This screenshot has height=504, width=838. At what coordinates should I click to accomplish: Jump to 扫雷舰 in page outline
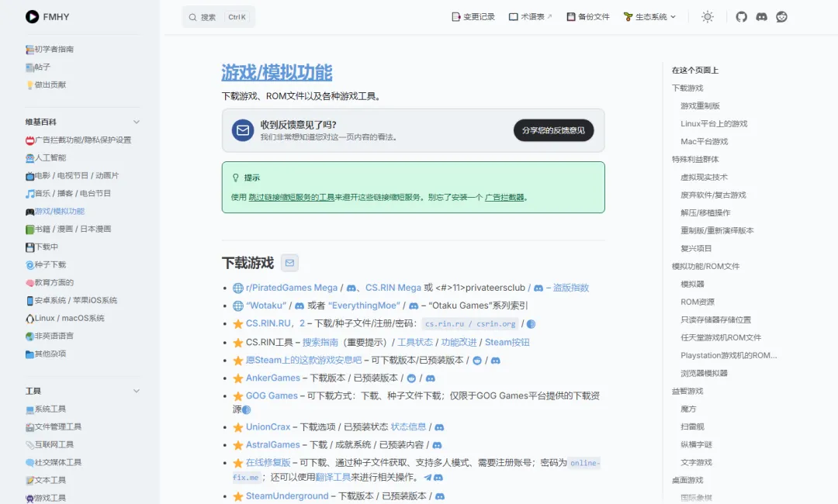click(x=692, y=426)
